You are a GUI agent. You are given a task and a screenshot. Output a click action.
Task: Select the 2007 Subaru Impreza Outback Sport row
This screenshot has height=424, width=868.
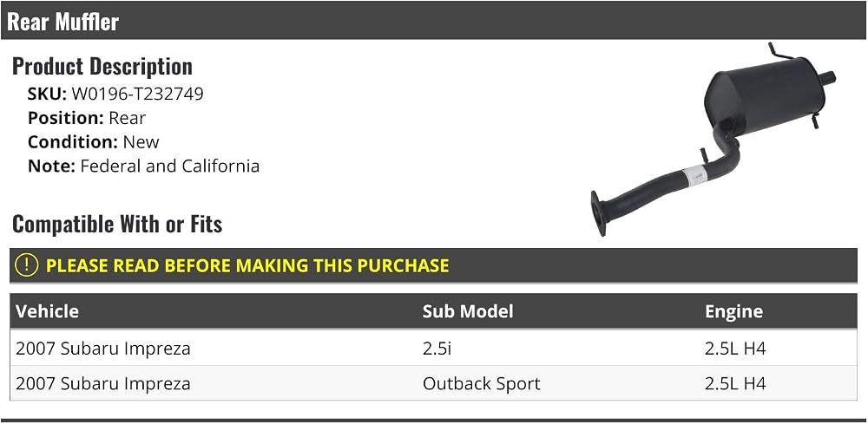433,383
